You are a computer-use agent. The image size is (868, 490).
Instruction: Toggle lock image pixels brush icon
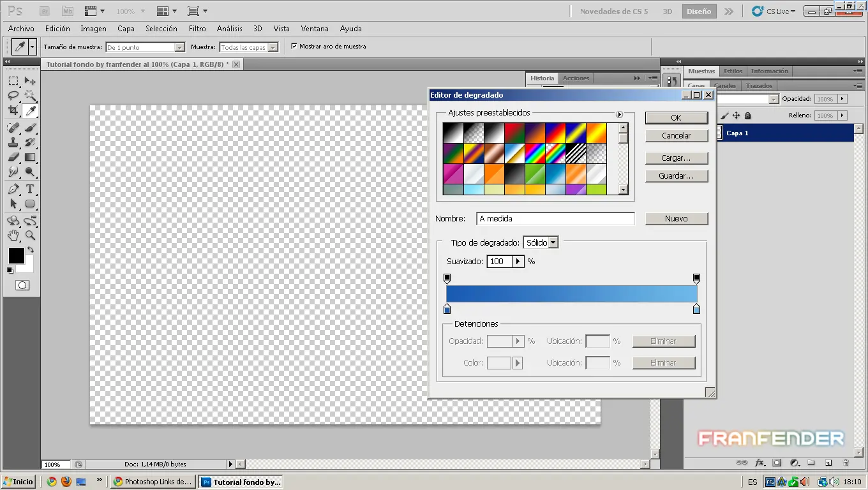(724, 115)
